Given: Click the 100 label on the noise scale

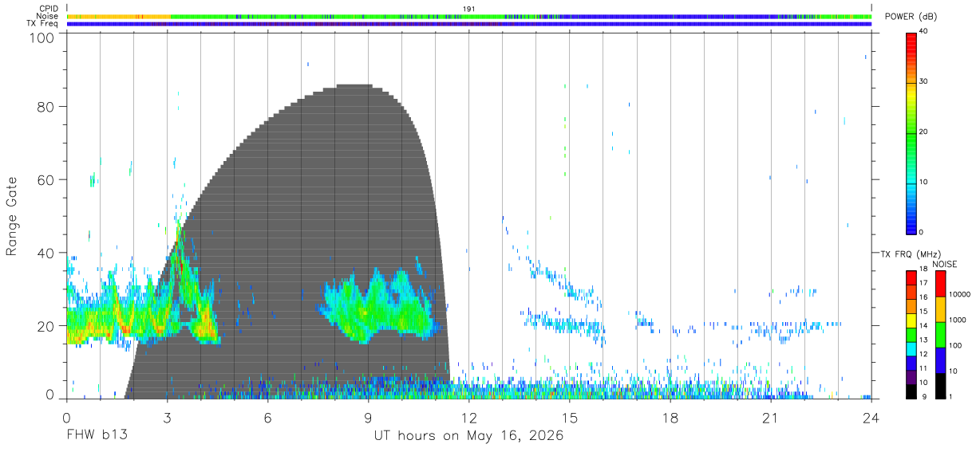Looking at the screenshot, I should click(x=954, y=345).
